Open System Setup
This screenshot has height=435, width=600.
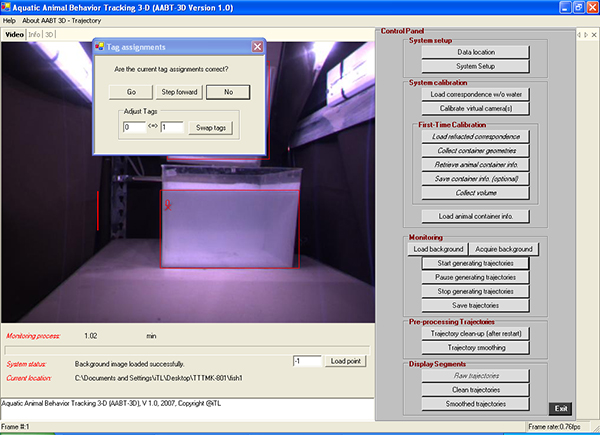[475, 66]
